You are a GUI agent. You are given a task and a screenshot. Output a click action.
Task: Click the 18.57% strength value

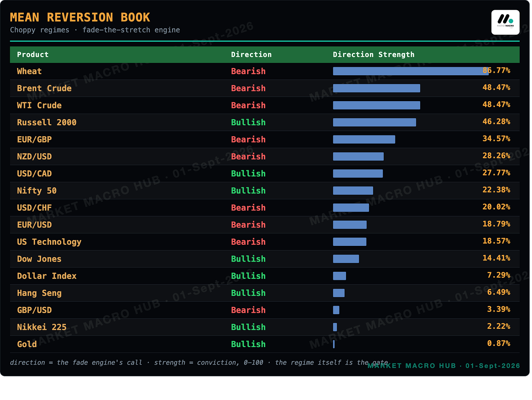496,241
